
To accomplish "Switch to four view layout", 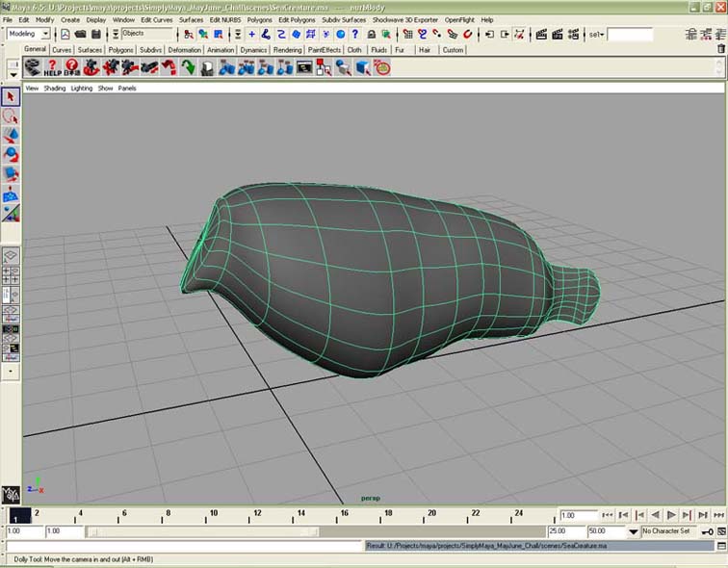I will point(11,274).
